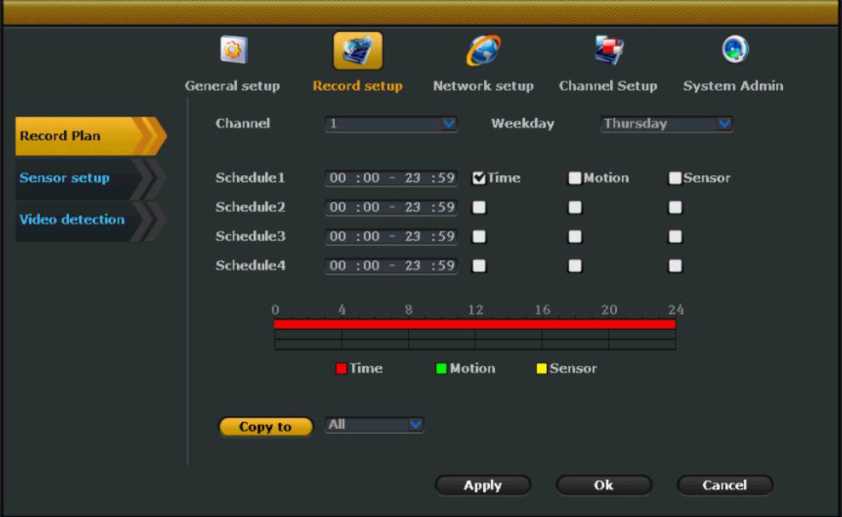Open the Network setup globe icon

[483, 50]
